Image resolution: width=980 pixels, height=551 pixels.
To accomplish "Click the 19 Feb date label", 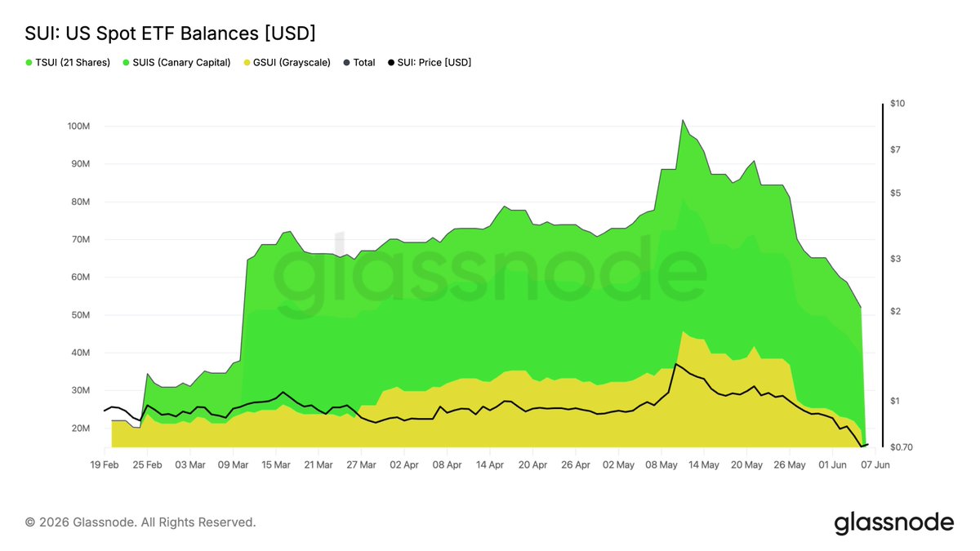I will (105, 464).
